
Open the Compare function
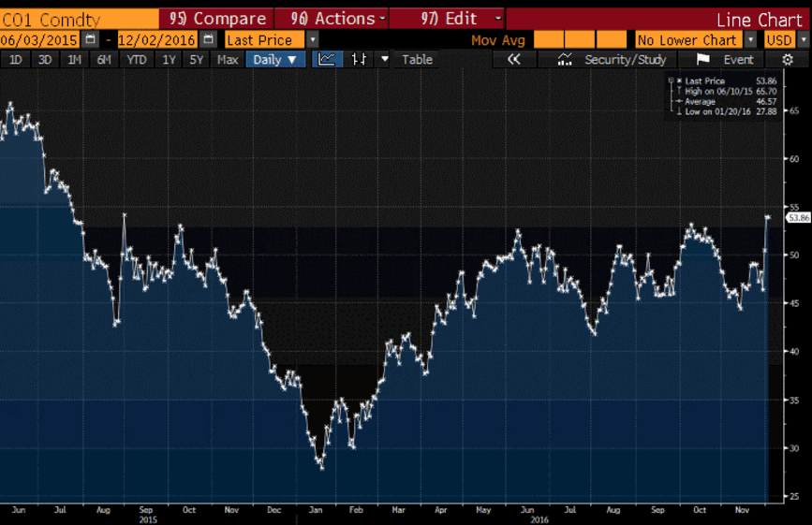coord(216,19)
